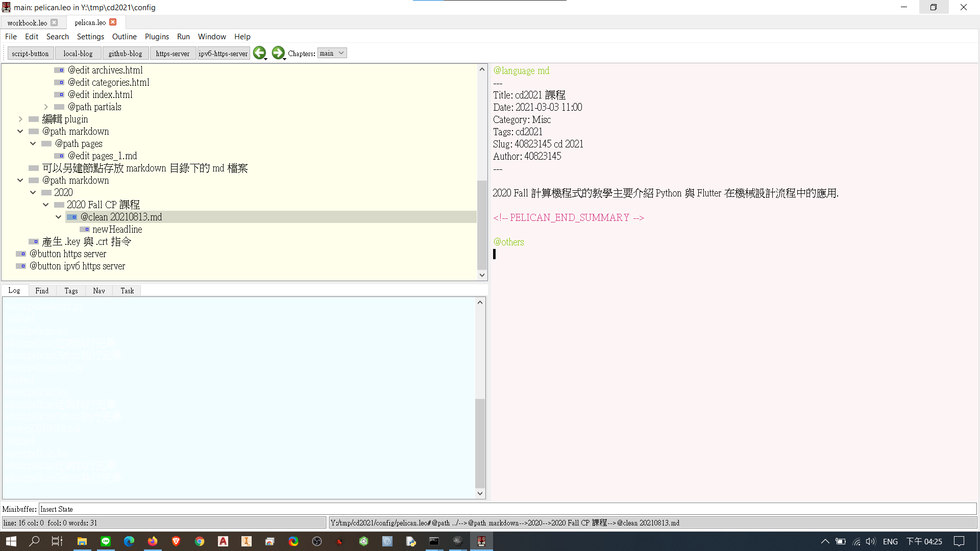Click the icon box of @clean 20210813.md

[72, 217]
